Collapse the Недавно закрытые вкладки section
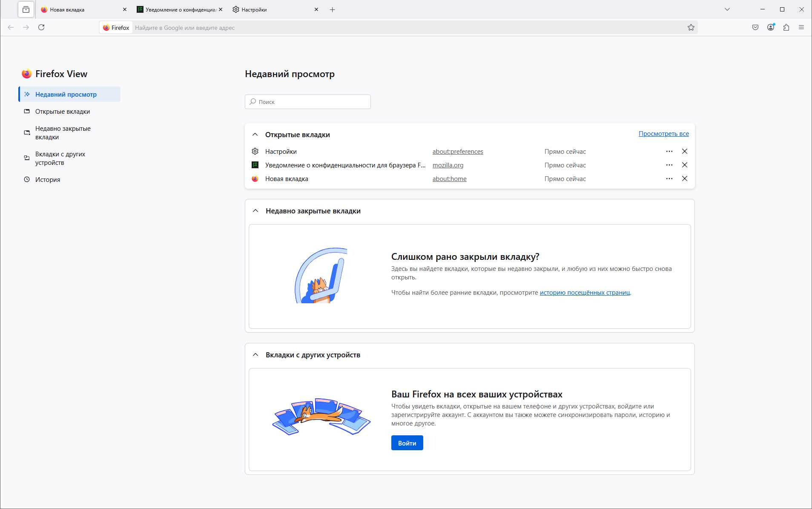This screenshot has height=509, width=812. coord(255,211)
